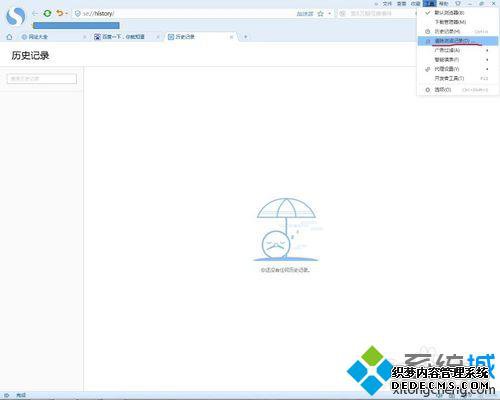
Task: Click the orange undo closed-tab icon
Action: (59, 13)
